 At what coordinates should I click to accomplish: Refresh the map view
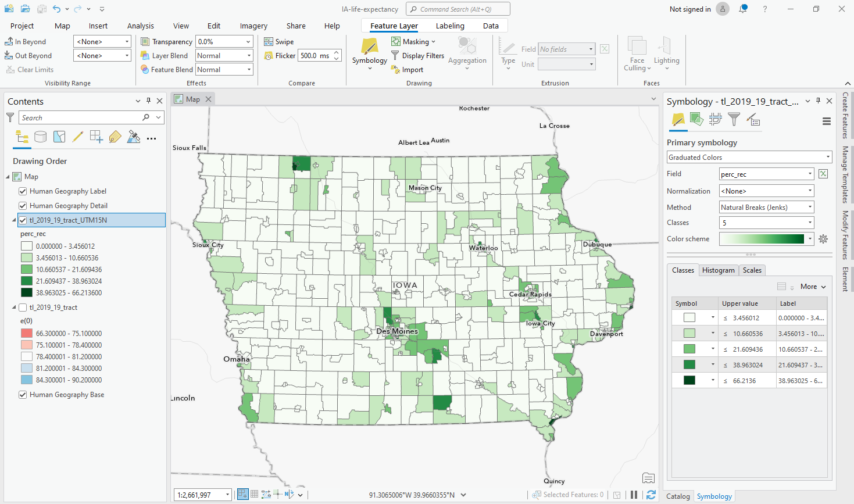(x=651, y=495)
